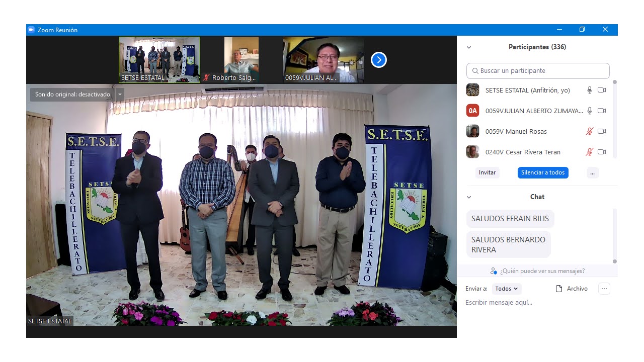Screen dimensions: 644x362
Task: Click 0240V Cesar Rivera Teran name
Action: [523, 152]
